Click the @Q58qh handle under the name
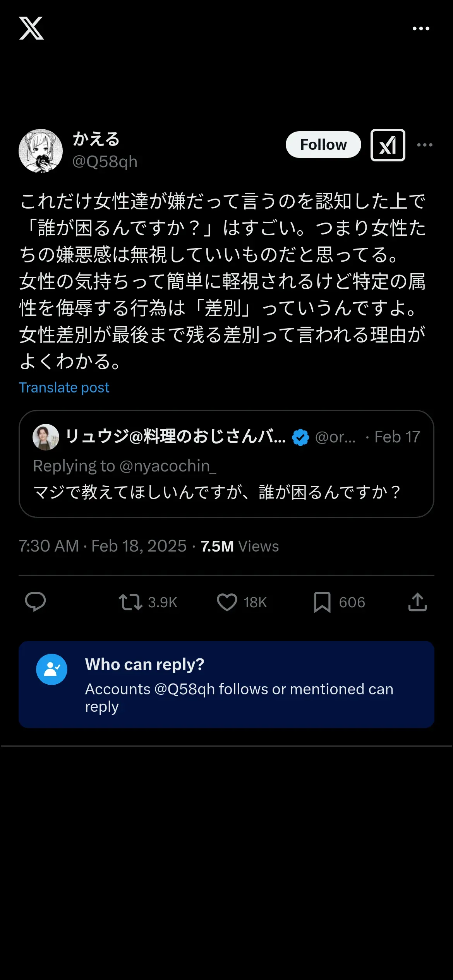 point(105,161)
